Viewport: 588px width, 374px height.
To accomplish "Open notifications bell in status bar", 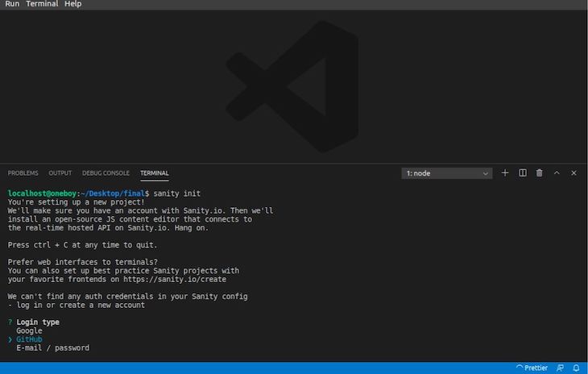I will pos(576,368).
